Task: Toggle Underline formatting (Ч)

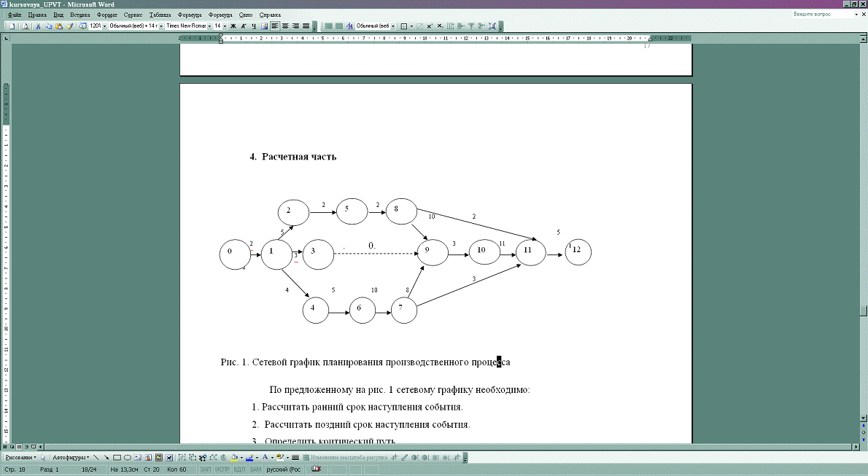Action: coord(254,26)
